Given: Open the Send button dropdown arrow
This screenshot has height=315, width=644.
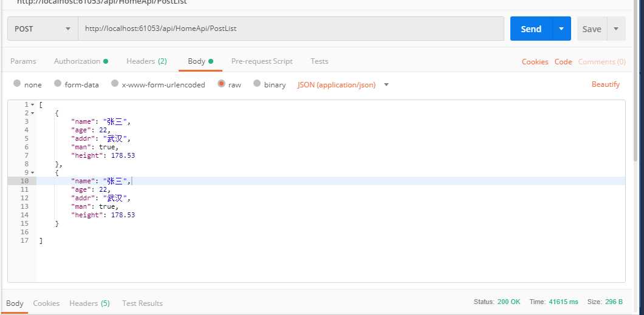Looking at the screenshot, I should point(561,29).
